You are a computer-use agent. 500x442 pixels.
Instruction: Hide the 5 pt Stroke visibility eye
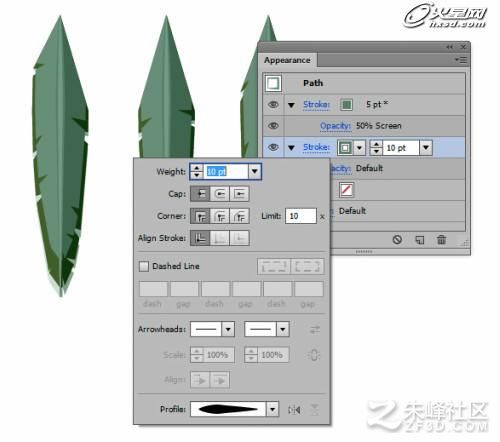(x=273, y=105)
